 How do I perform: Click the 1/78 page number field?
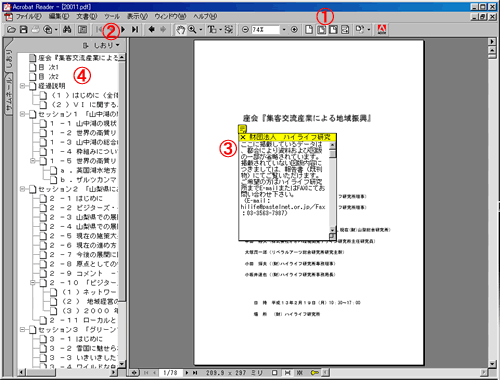(x=170, y=373)
